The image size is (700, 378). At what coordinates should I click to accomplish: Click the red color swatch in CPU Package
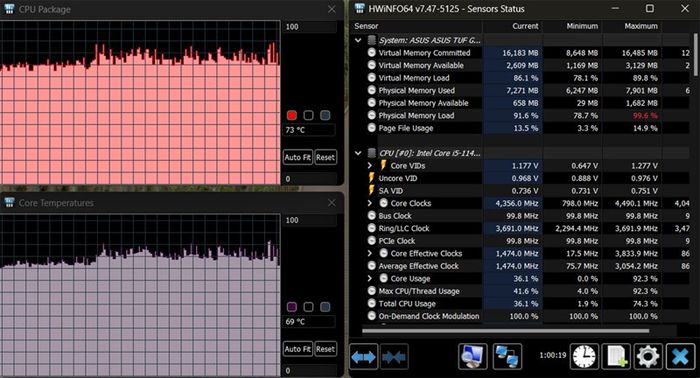(x=292, y=115)
